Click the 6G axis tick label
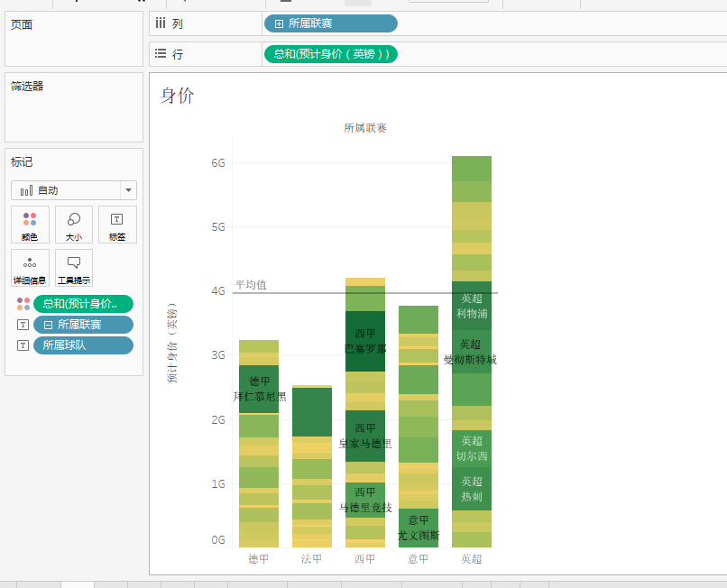Image resolution: width=727 pixels, height=588 pixels. 218,163
